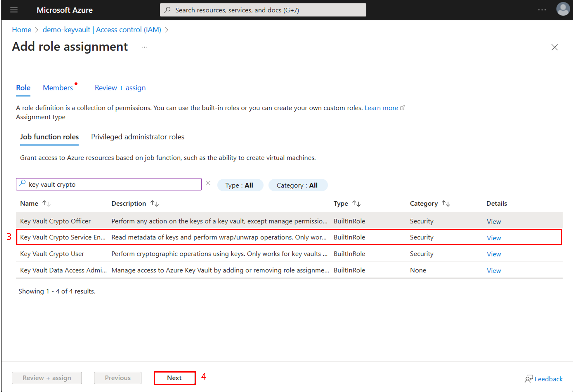Sort by Category column arrows
This screenshot has height=392, width=573.
click(446, 204)
